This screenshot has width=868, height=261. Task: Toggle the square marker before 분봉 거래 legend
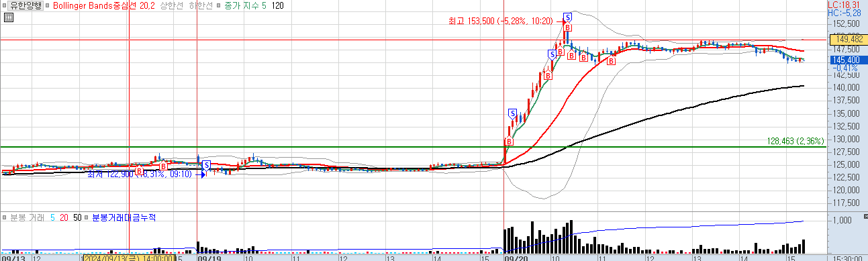click(5, 218)
